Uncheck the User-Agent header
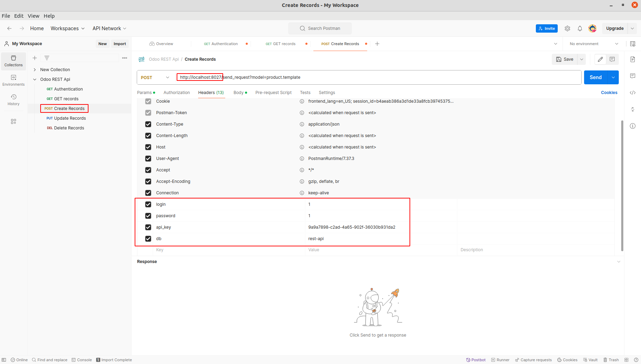This screenshot has width=641, height=364. pyautogui.click(x=148, y=159)
